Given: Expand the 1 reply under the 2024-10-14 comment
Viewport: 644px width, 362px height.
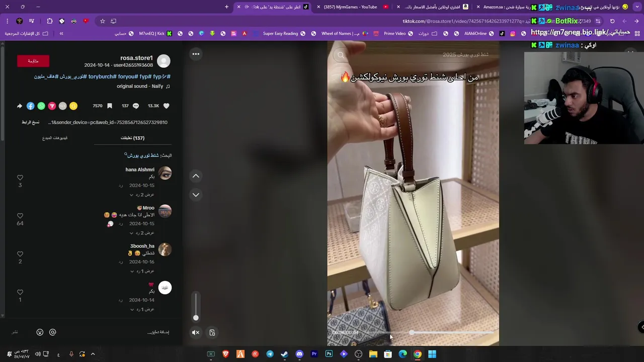Looking at the screenshot, I should click(x=142, y=309).
